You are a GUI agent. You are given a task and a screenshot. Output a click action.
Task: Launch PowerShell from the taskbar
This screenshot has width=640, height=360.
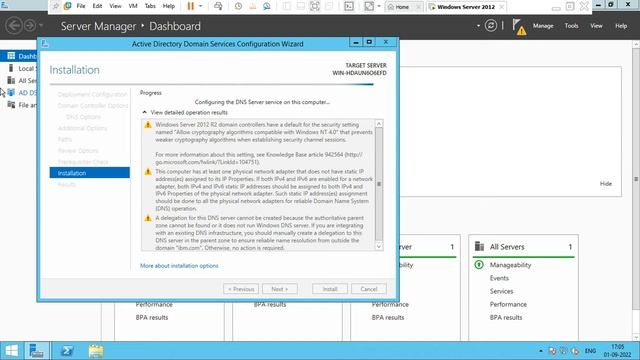[67, 351]
